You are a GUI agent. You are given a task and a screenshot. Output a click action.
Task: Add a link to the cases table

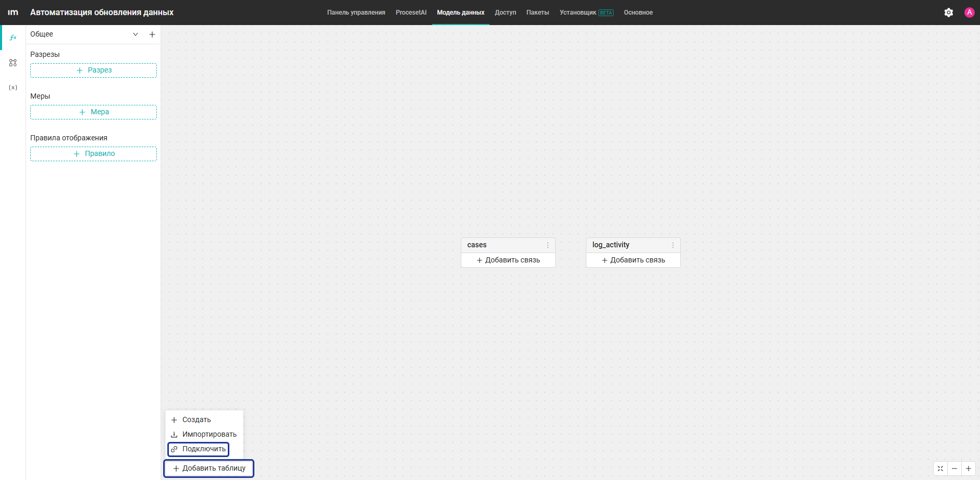coord(508,260)
